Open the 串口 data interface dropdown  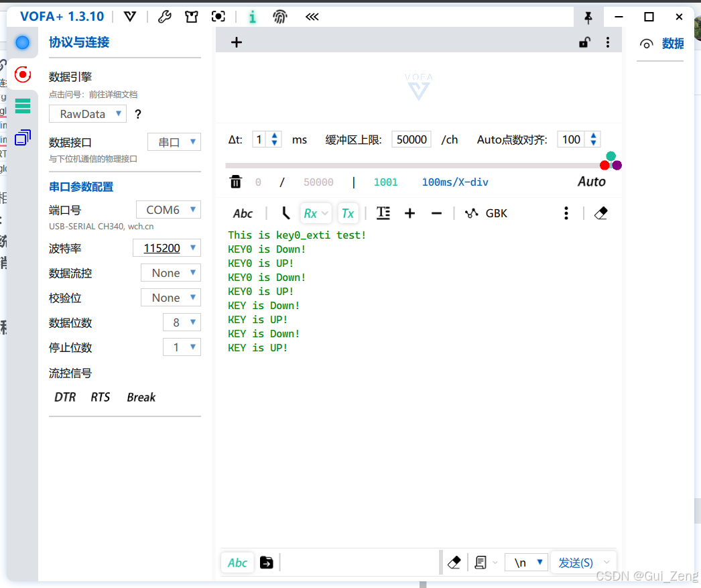tap(174, 142)
